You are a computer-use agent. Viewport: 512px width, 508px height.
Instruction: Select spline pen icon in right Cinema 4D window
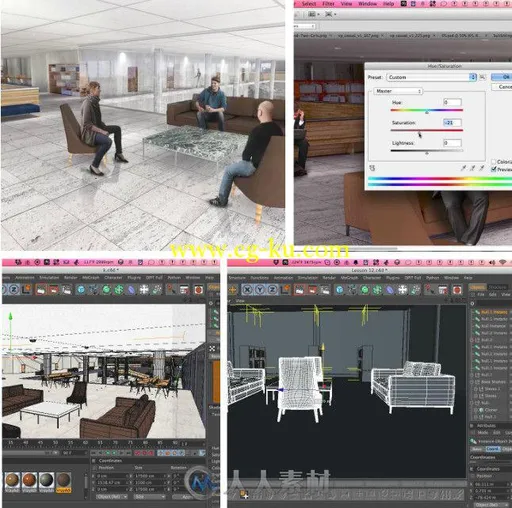click(352, 290)
